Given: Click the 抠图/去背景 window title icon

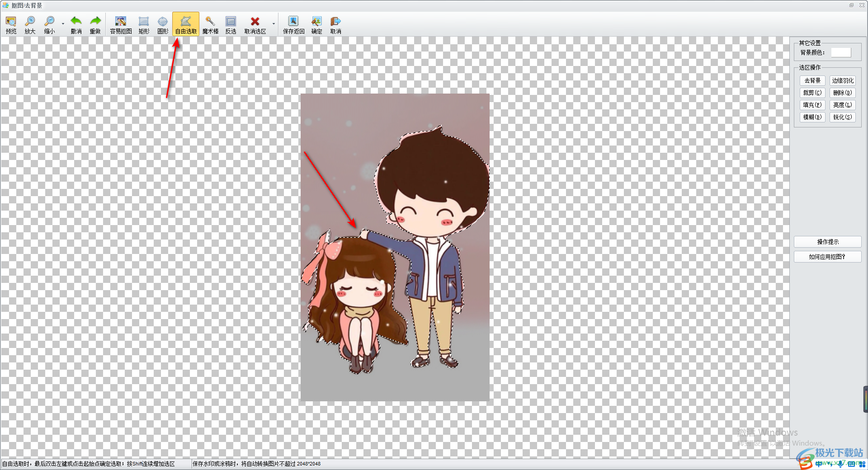Looking at the screenshot, I should click(x=5, y=5).
